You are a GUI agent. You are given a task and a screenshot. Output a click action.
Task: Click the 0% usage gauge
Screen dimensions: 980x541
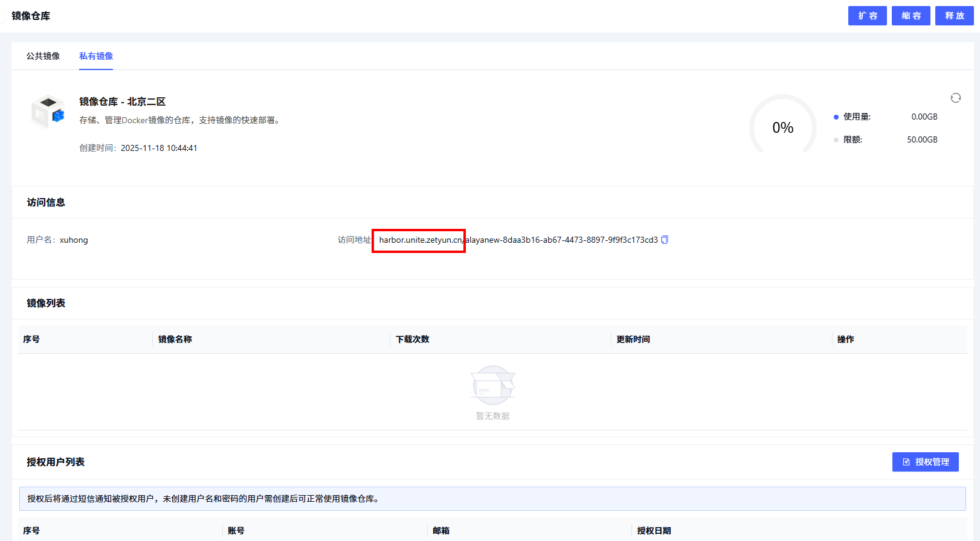(782, 127)
